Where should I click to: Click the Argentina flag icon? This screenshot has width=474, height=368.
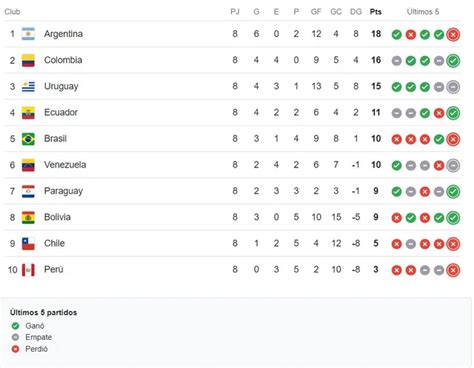click(x=28, y=34)
